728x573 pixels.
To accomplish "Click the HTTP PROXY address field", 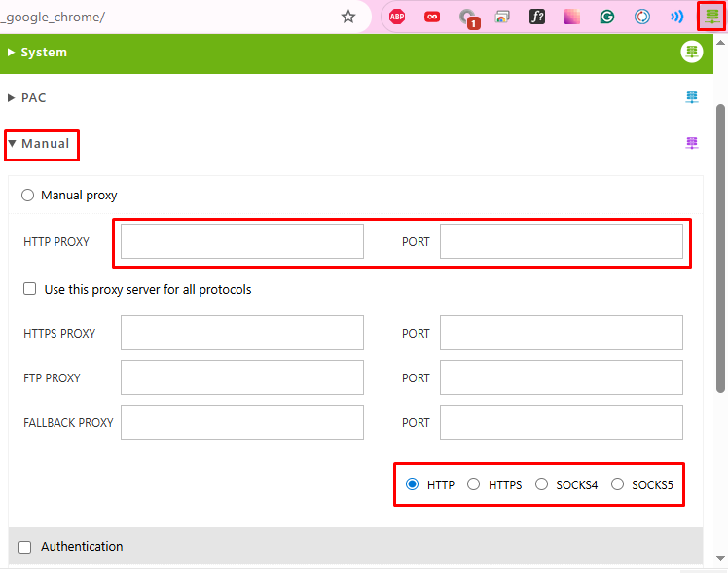I will (241, 241).
